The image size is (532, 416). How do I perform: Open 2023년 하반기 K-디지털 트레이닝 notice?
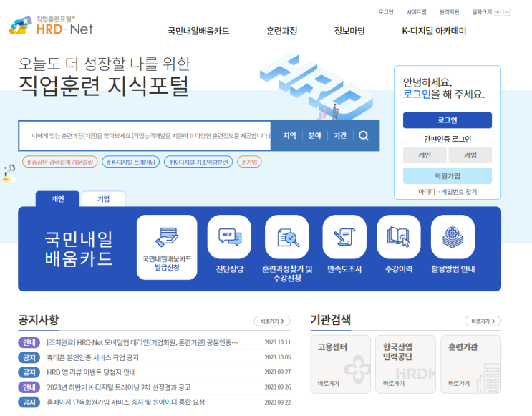tap(118, 387)
